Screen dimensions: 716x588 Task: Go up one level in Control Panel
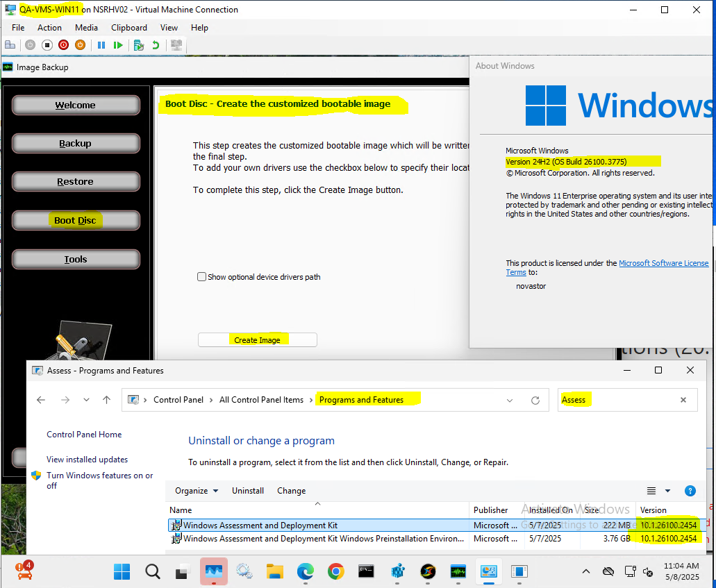coord(106,400)
